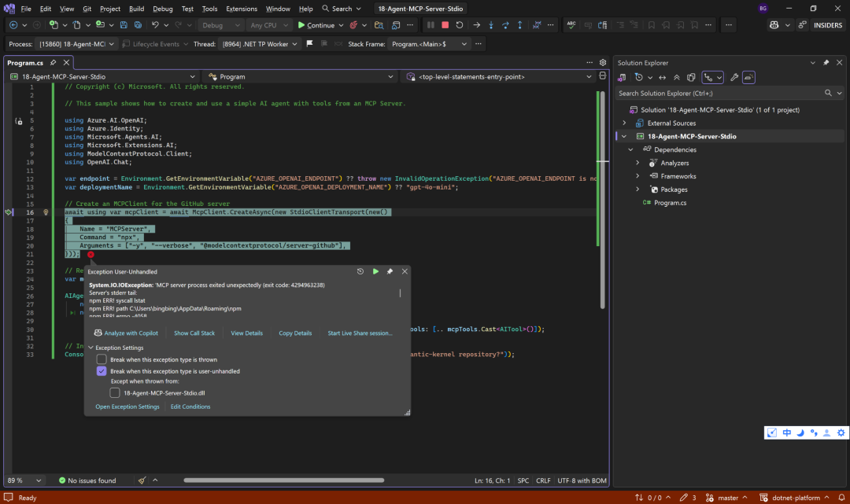This screenshot has width=850, height=504.
Task: Click the editor settings gear icon
Action: click(x=603, y=63)
